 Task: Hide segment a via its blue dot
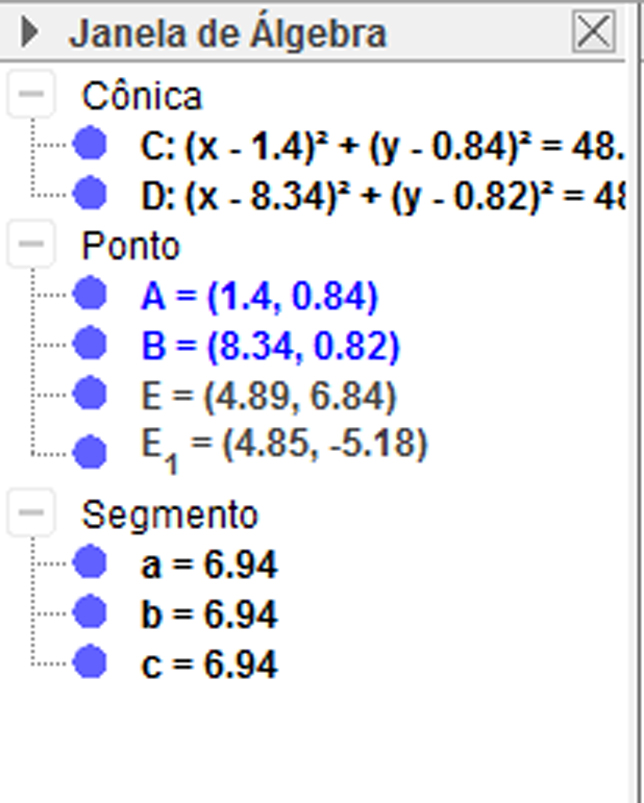click(x=90, y=562)
